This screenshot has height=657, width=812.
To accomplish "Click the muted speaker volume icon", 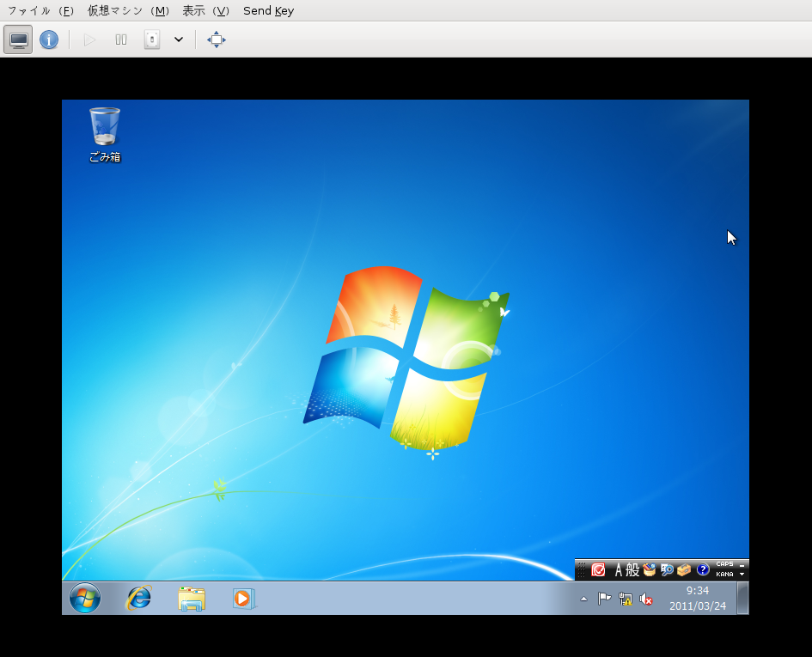I will (646, 599).
